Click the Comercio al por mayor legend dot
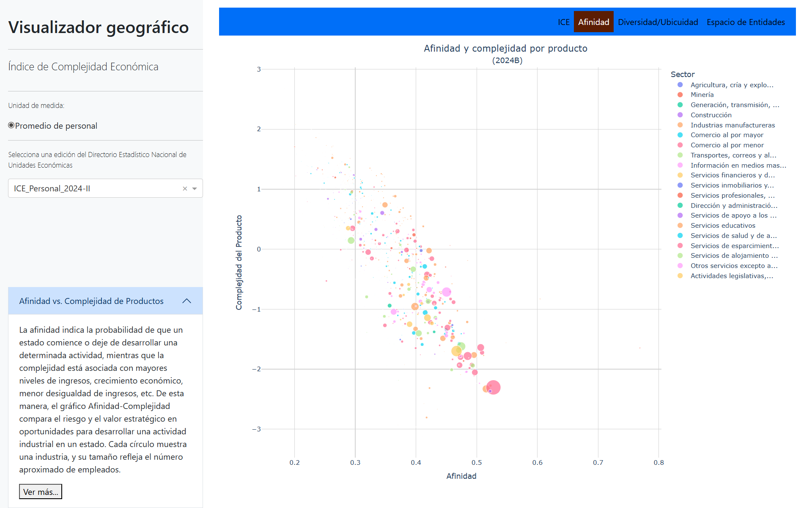Image resolution: width=812 pixels, height=508 pixels. 680,135
